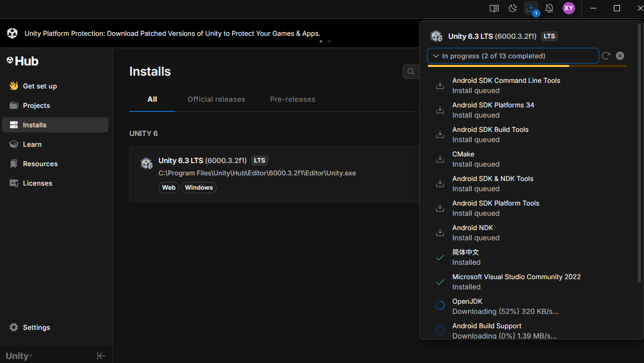The height and width of the screenshot is (363, 644).
Task: Collapse the sidebar using the arrow icon
Action: coord(101,356)
